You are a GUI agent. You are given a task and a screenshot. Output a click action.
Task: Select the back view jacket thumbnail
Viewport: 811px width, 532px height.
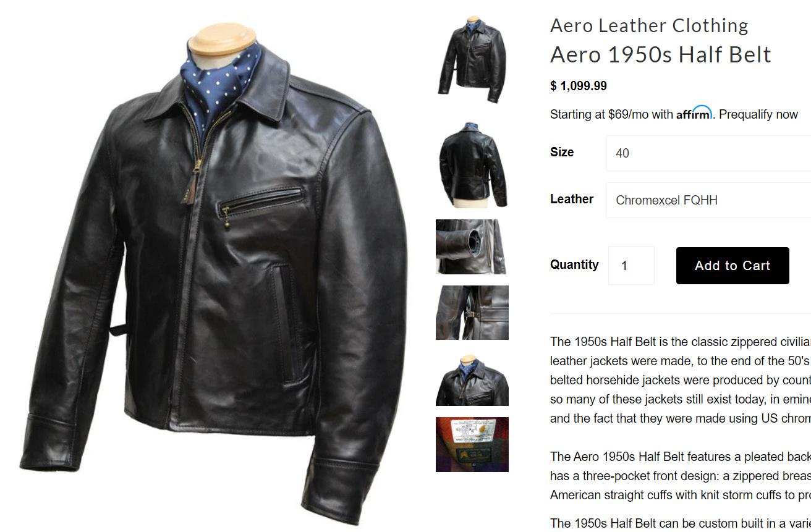point(472,164)
